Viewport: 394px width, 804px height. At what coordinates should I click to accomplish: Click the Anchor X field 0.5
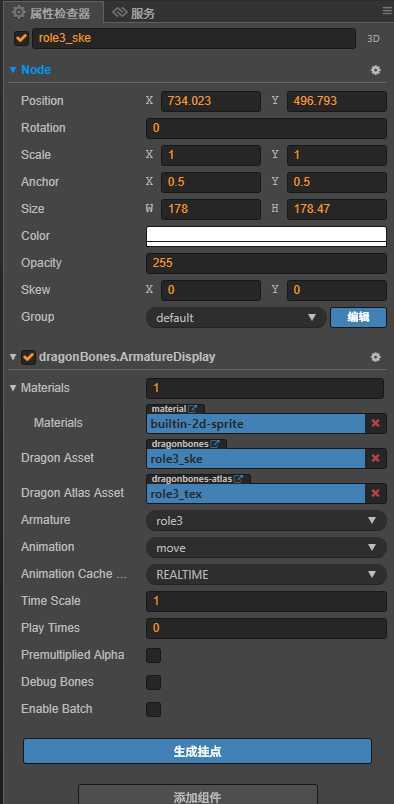coord(211,182)
